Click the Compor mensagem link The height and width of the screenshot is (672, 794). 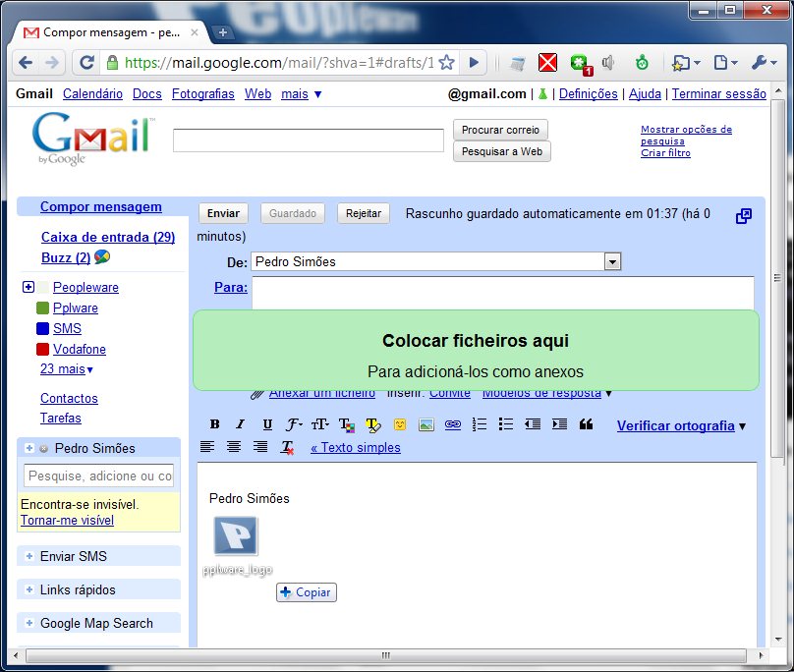tap(101, 206)
